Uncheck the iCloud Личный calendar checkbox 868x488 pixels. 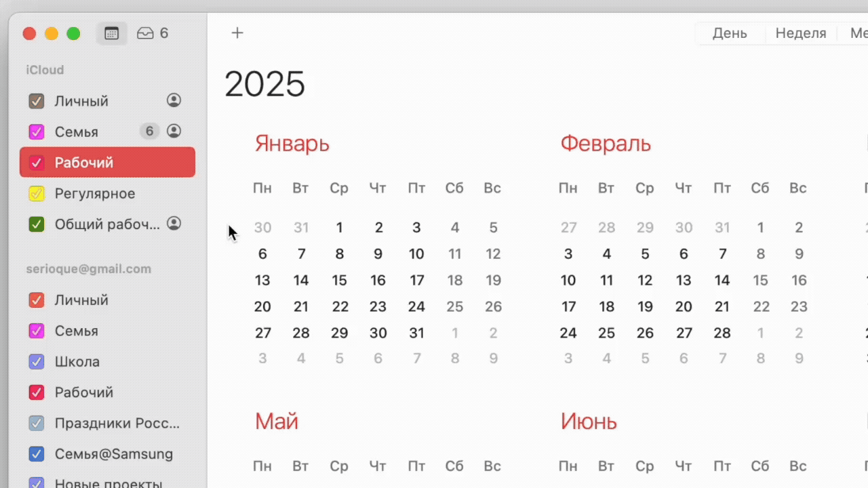[37, 102]
